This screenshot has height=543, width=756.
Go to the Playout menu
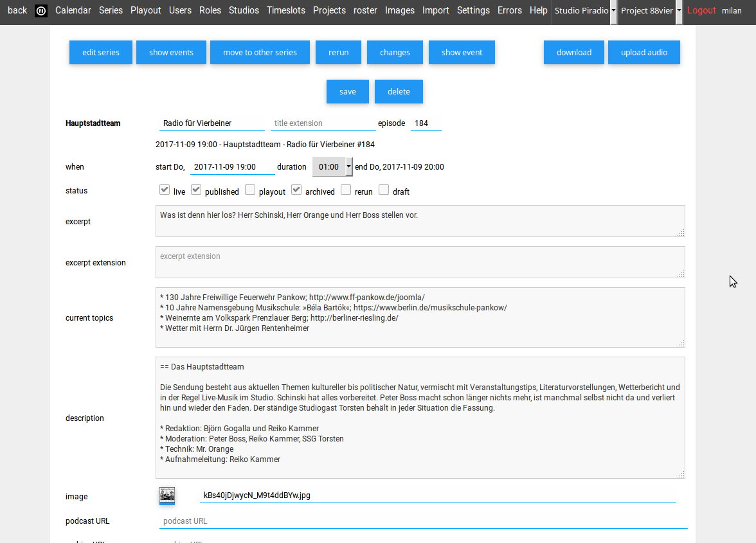tap(146, 11)
